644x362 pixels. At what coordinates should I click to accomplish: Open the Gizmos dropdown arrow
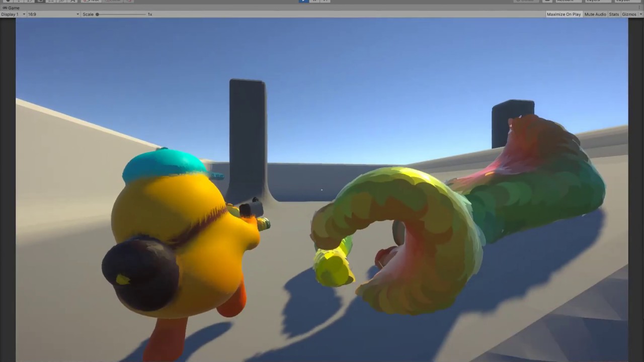(640, 14)
